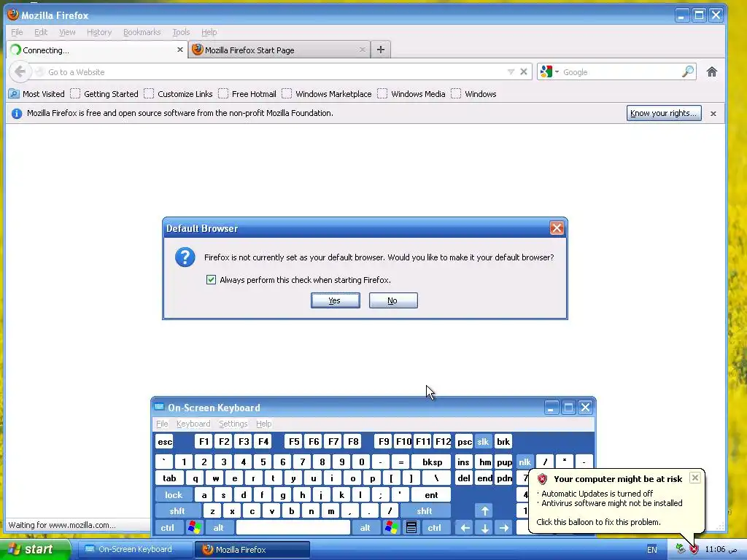The width and height of the screenshot is (747, 560).
Task: Click the tab key on On-Screen Keyboard
Action: [x=169, y=478]
